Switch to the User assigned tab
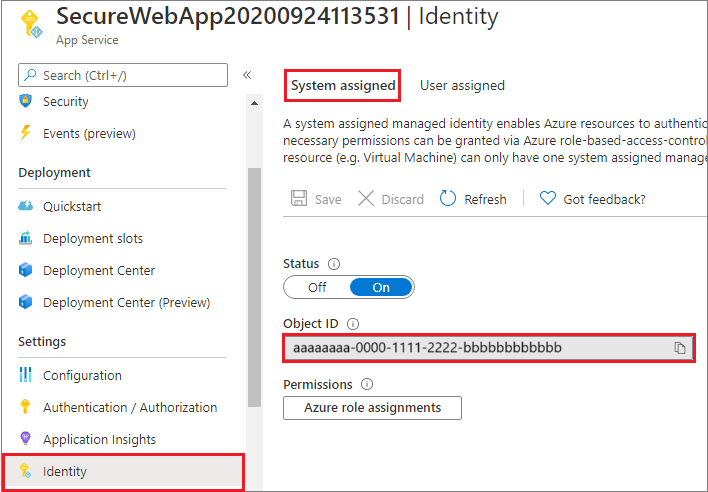The image size is (708, 492). [462, 85]
